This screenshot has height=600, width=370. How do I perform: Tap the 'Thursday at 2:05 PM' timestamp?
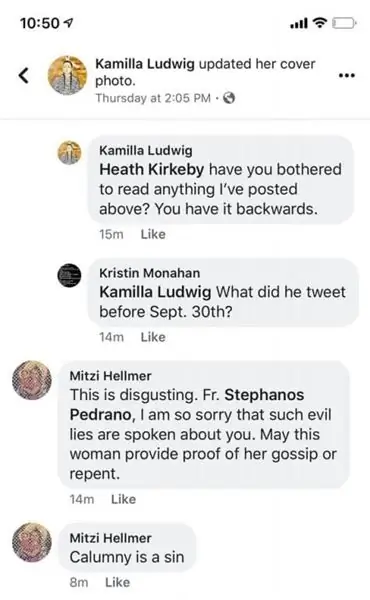[x=153, y=98]
